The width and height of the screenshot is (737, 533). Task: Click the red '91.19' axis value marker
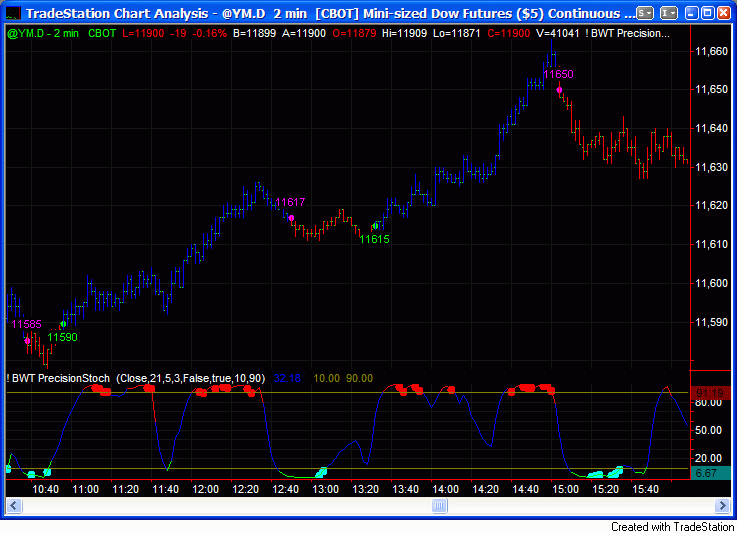tap(710, 393)
